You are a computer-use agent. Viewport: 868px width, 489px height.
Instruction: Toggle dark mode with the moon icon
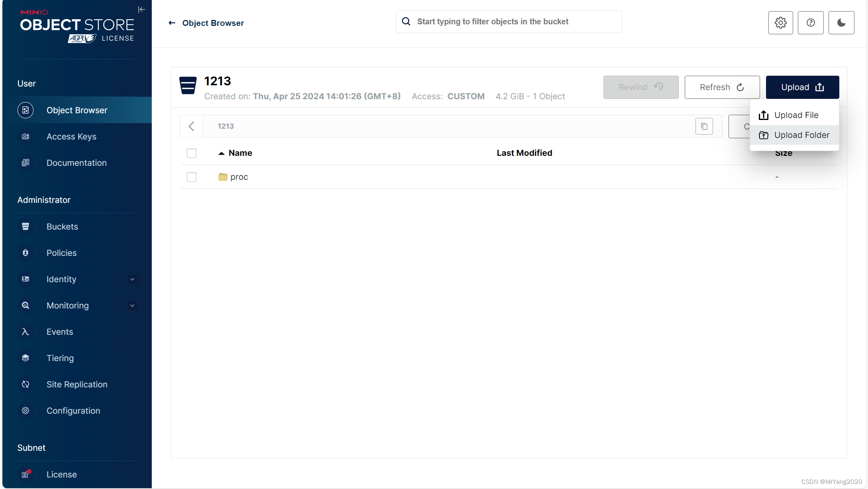pos(841,23)
